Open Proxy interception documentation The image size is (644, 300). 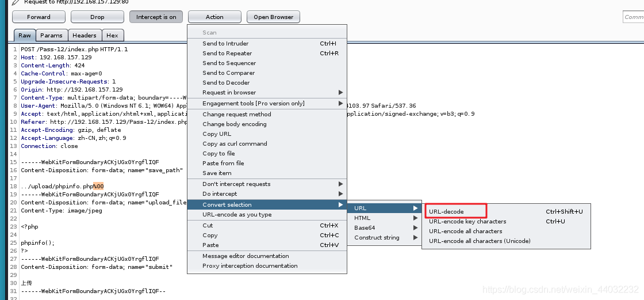(x=267, y=266)
